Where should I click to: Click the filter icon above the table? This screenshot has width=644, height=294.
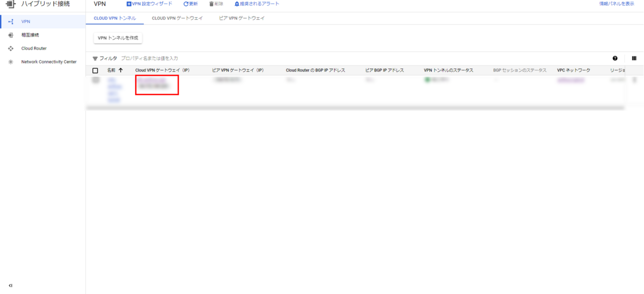click(96, 59)
